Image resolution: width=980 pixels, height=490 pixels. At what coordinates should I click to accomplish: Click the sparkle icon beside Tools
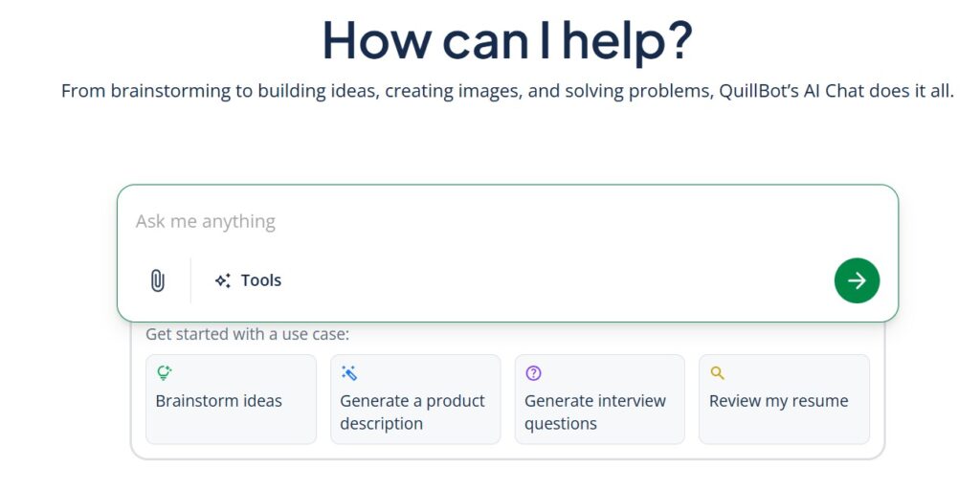(223, 280)
